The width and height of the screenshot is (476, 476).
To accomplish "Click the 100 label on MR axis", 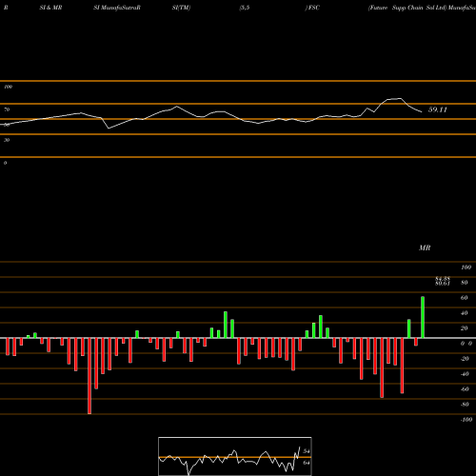I will tap(466, 268).
